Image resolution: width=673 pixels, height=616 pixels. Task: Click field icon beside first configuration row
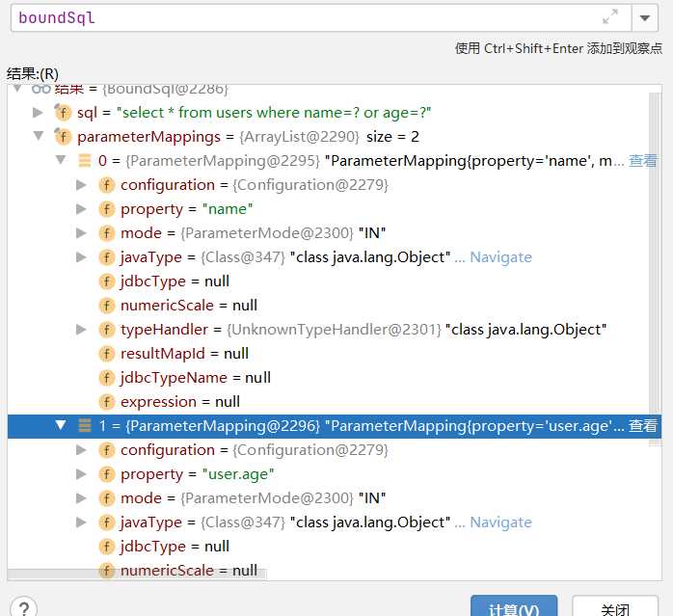coord(106,185)
